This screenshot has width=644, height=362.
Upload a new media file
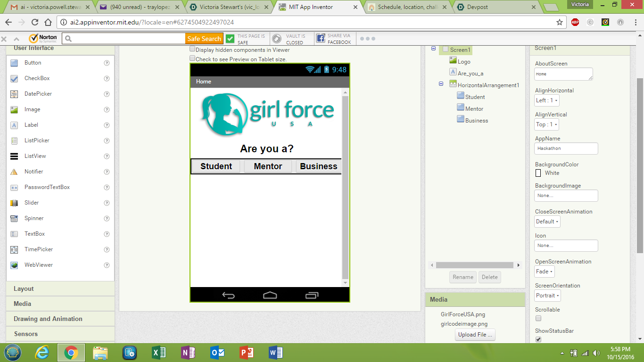475,335
